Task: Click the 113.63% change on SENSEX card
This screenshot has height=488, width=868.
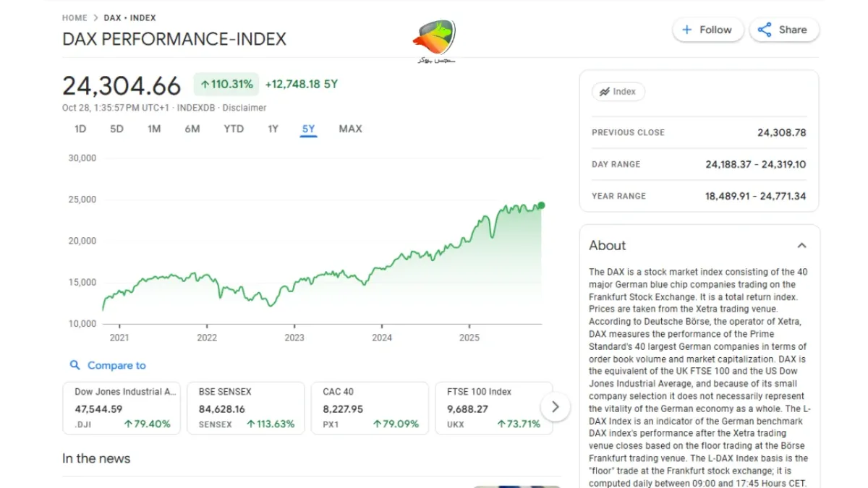Action: pyautogui.click(x=271, y=424)
